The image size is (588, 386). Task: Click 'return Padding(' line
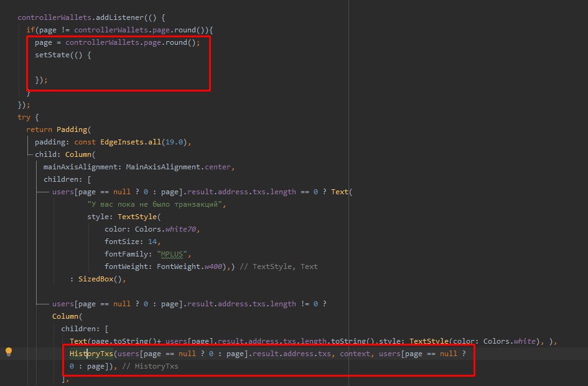tap(58, 129)
